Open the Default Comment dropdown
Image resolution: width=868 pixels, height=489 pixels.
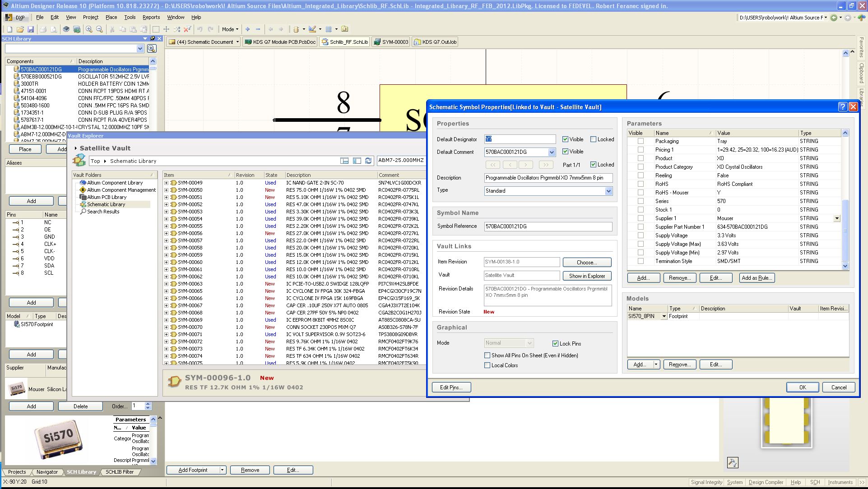pyautogui.click(x=551, y=152)
